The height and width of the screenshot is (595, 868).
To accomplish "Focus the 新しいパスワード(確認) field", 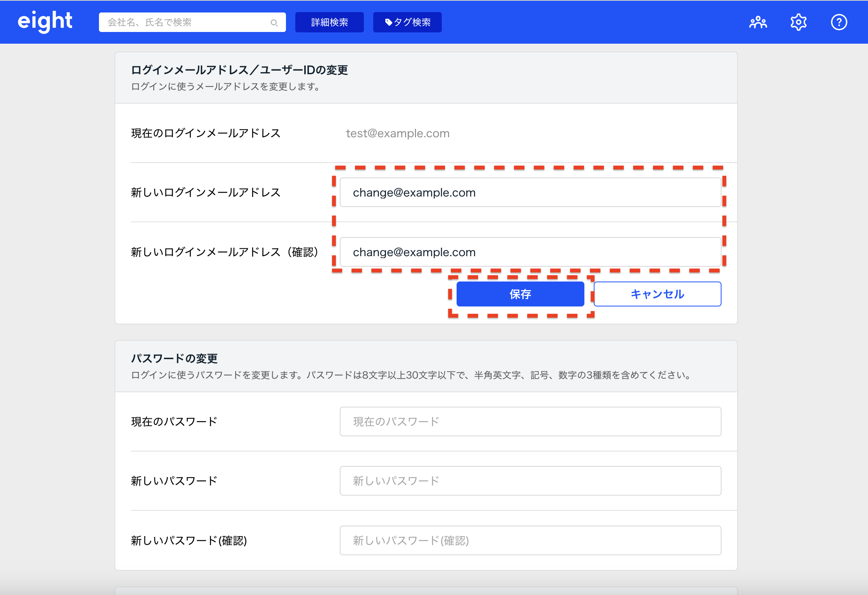I will pos(530,540).
